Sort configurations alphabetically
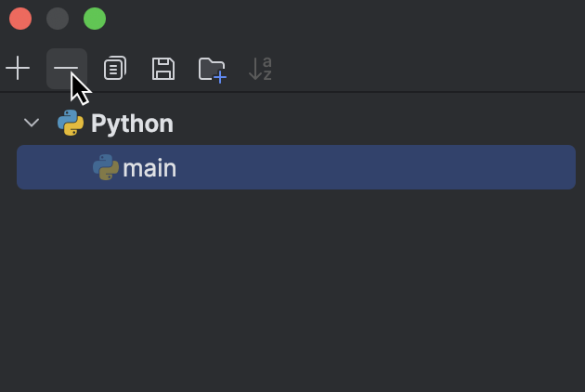 [260, 69]
